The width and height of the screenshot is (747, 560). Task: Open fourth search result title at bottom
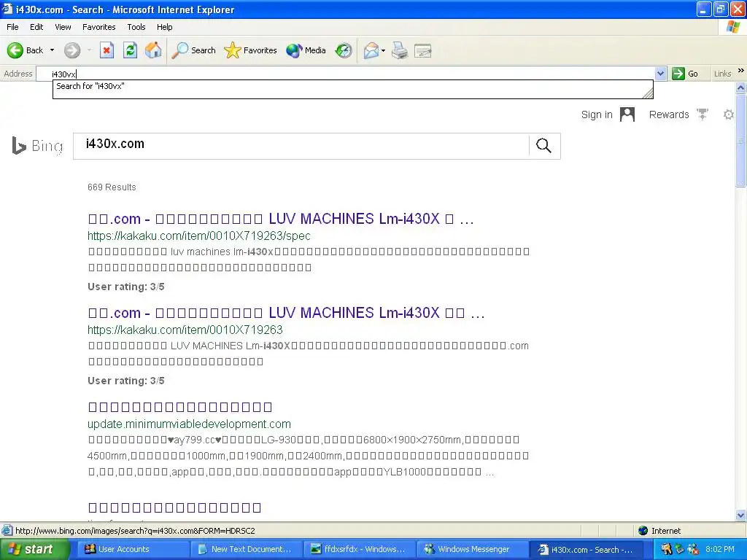[x=174, y=507]
